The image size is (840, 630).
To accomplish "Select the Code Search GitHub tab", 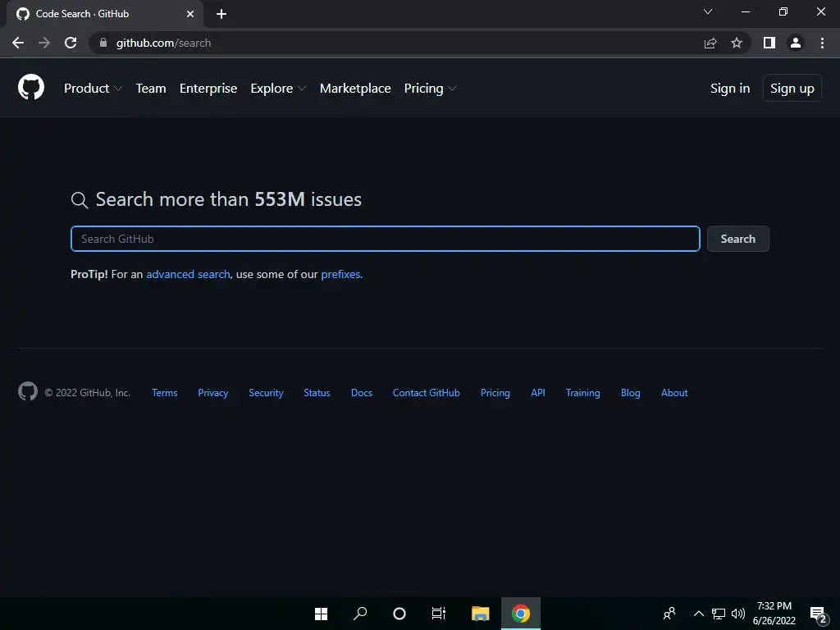I will tap(105, 14).
